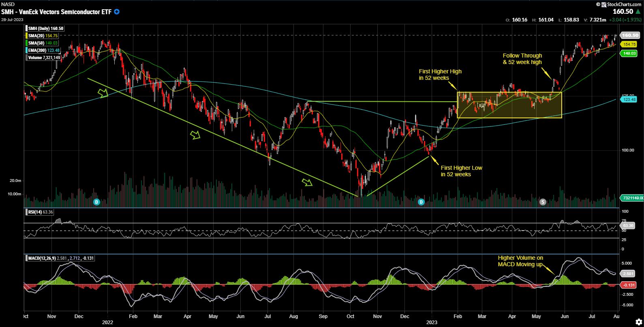Select the dividend D marker near December 2022

pos(421,202)
